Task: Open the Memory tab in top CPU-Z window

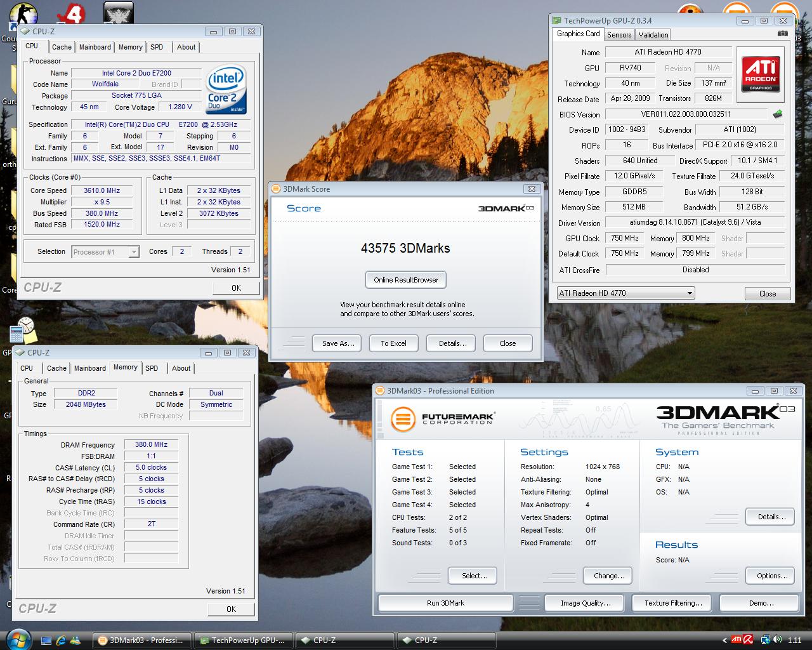Action: (130, 47)
